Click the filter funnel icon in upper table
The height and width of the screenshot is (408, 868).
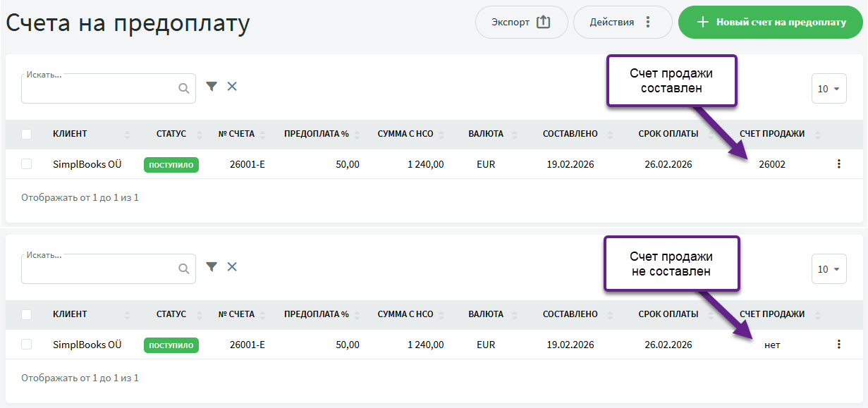[x=212, y=86]
